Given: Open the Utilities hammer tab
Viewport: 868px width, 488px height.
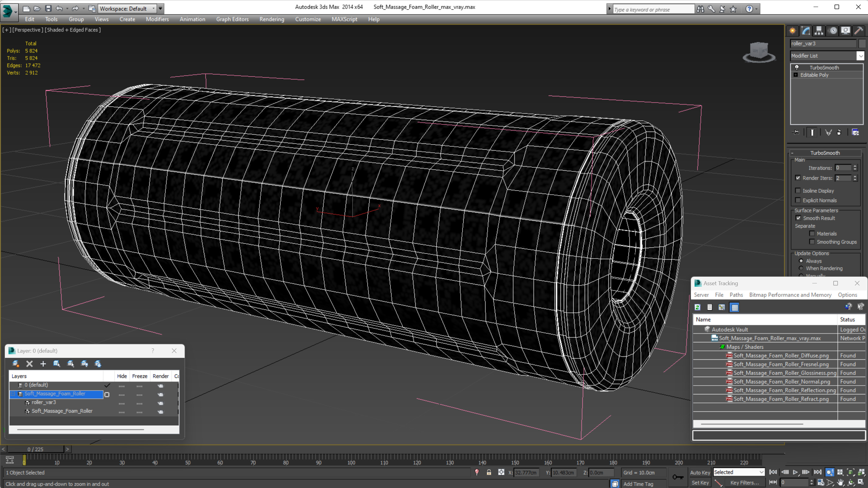Looking at the screenshot, I should point(859,31).
